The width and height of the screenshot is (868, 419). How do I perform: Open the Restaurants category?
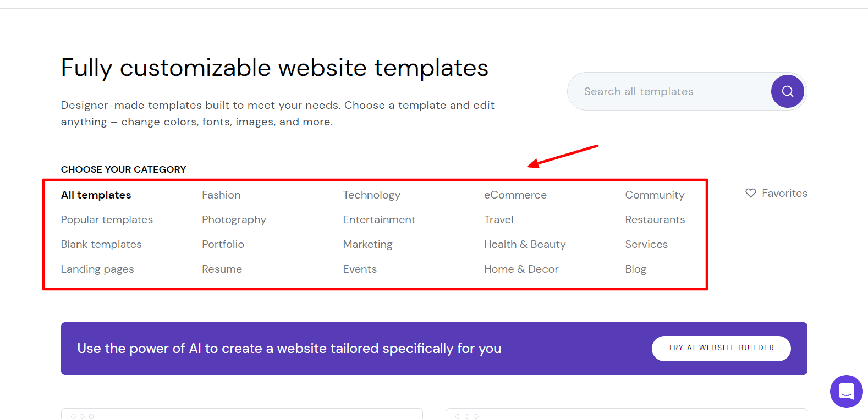coord(655,220)
